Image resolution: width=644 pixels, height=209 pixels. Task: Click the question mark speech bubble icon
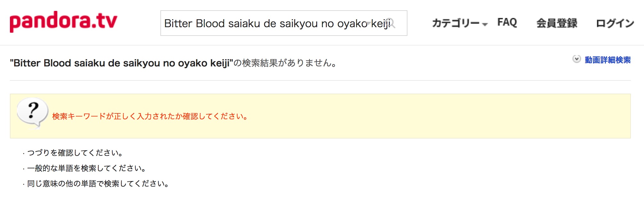(32, 113)
